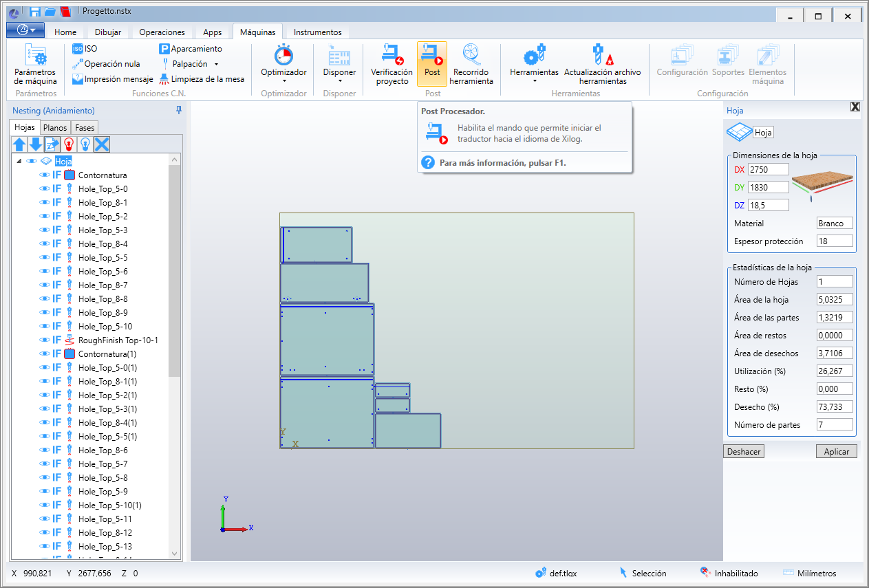Click the DY dimension field
The width and height of the screenshot is (869, 588).
click(769, 187)
